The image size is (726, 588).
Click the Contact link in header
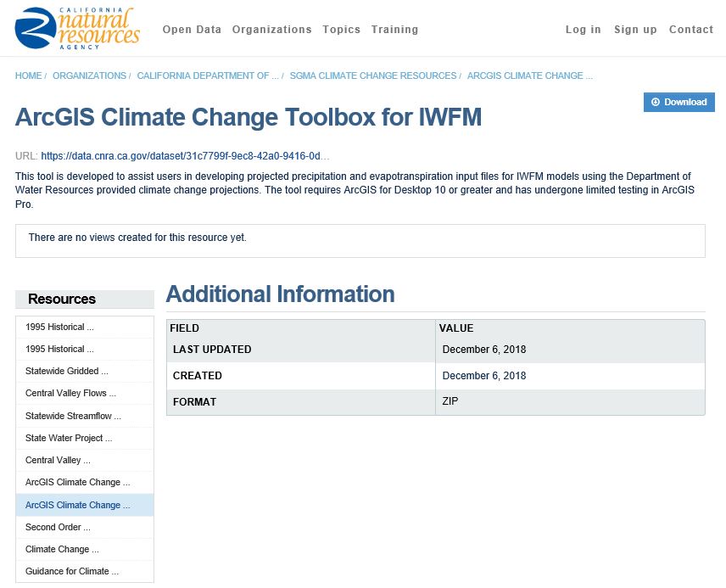pyautogui.click(x=690, y=30)
